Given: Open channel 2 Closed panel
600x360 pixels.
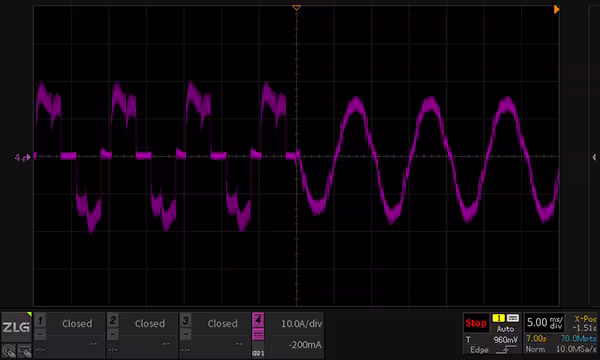Looking at the screenshot, I should [150, 324].
